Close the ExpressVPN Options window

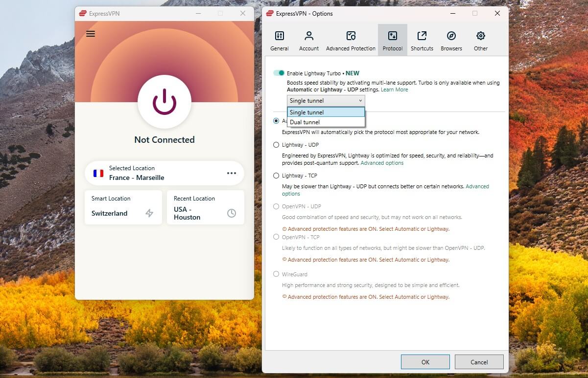pos(497,13)
